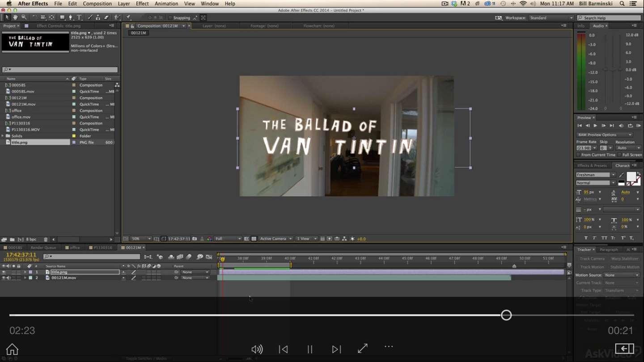This screenshot has width=644, height=362.
Task: Select the Puppet Pin tool
Action: pyautogui.click(x=128, y=17)
